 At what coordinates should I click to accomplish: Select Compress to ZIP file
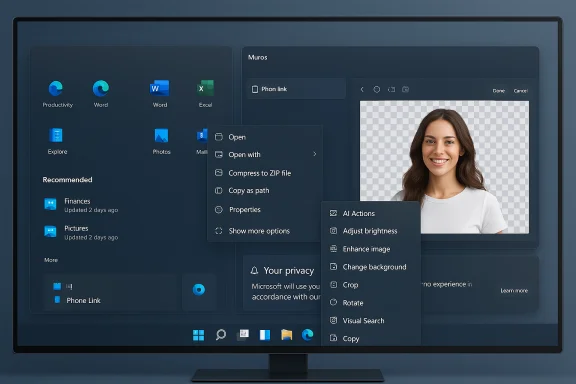[264, 173]
